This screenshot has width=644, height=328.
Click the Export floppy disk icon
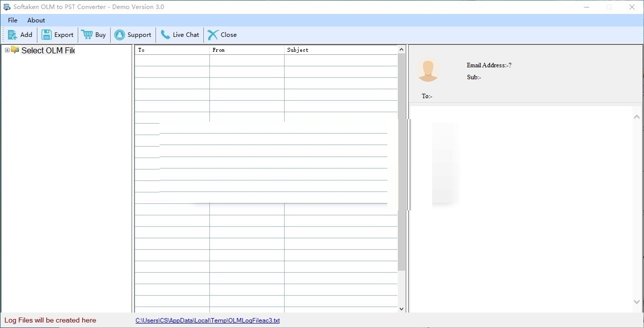pos(46,35)
